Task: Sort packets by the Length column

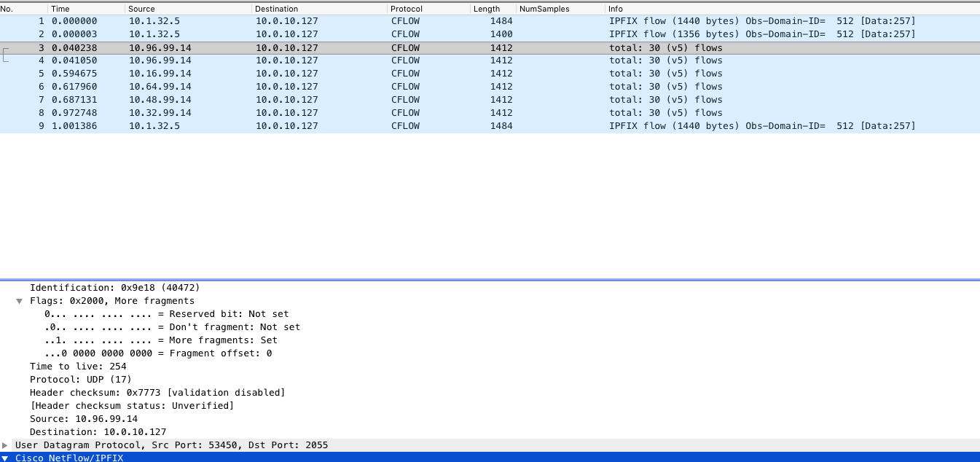Action: [487, 8]
